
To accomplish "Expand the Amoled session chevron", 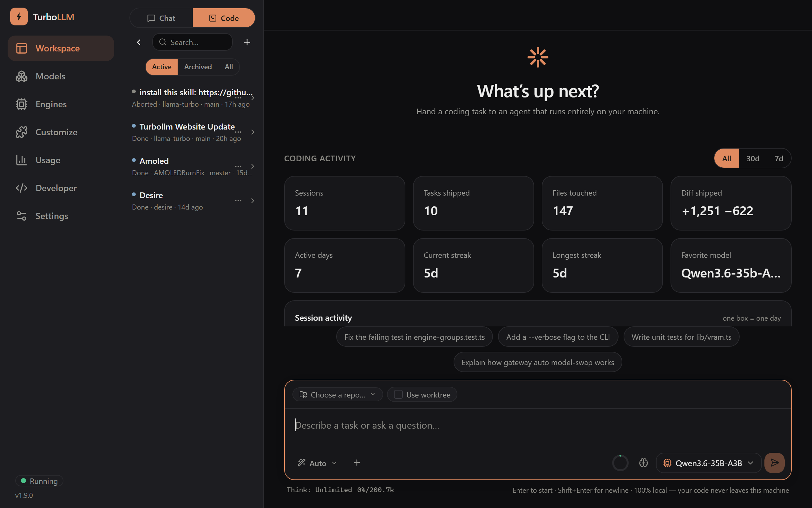I will pos(253,166).
